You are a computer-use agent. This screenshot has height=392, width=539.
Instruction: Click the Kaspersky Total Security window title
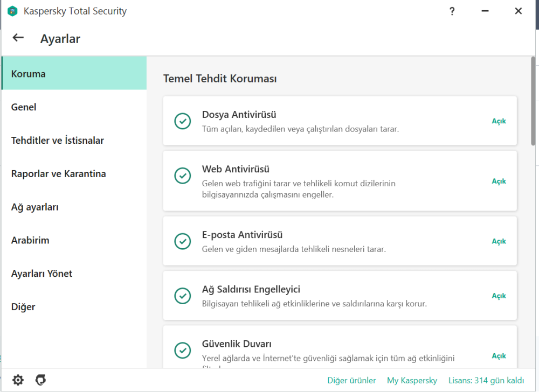pyautogui.click(x=75, y=11)
